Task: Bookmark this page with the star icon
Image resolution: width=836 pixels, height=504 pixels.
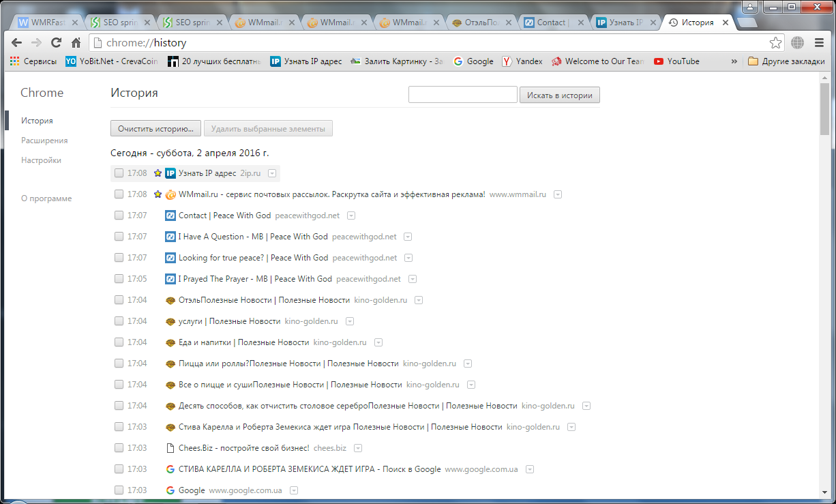Action: click(x=776, y=43)
